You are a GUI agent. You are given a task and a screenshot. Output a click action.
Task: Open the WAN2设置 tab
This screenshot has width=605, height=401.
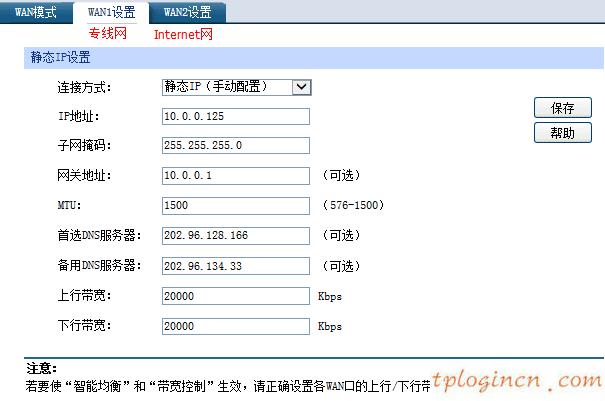tap(187, 12)
